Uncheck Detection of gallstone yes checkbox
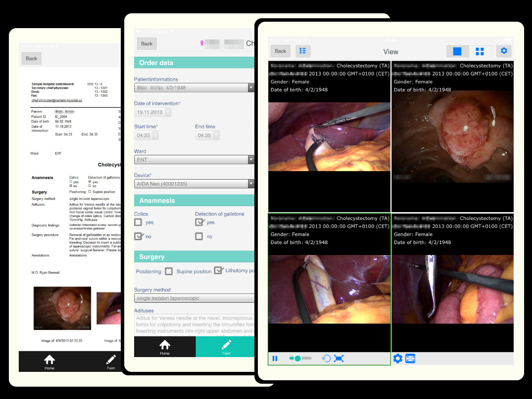The width and height of the screenshot is (532, 399). [x=199, y=222]
